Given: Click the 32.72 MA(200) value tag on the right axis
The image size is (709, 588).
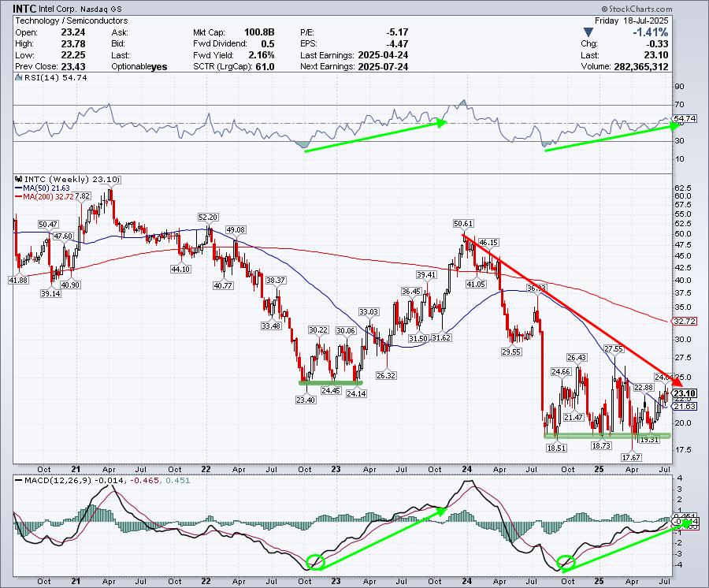Looking at the screenshot, I should tap(682, 322).
